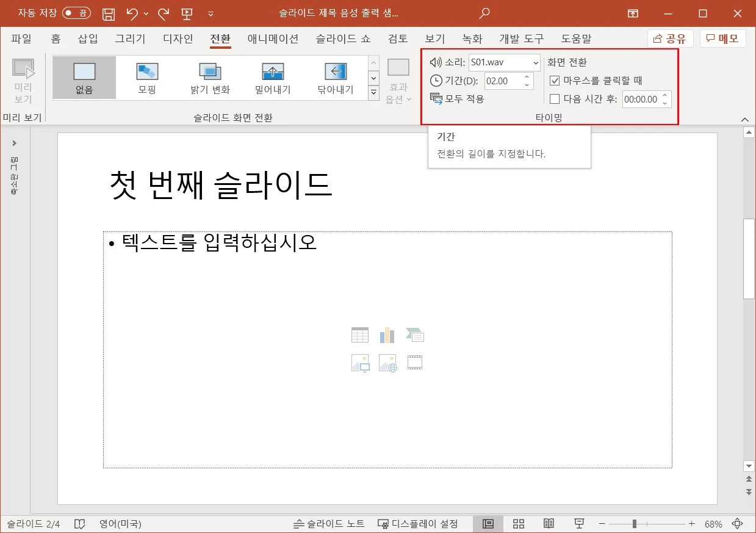Viewport: 756px width, 533px height.
Task: Insert SmartArt from the content placeholder
Action: click(x=414, y=334)
